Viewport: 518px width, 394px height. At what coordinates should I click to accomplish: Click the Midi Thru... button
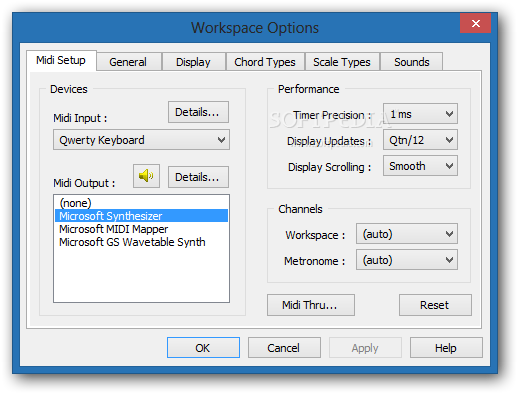coord(311,305)
